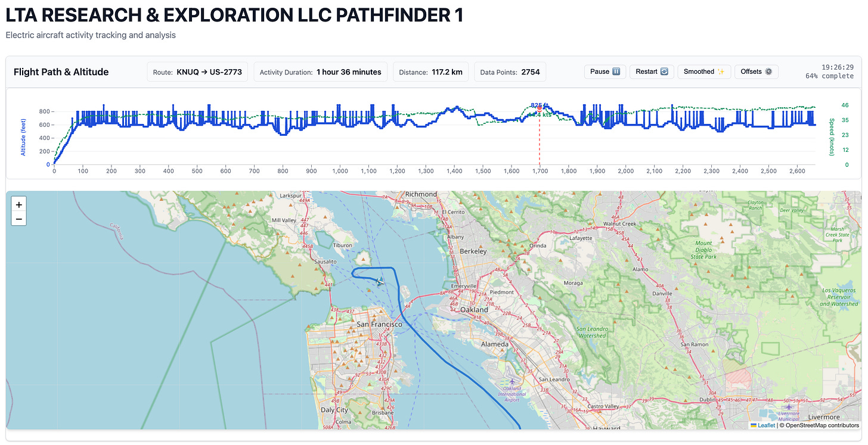This screenshot has width=868, height=445.
Task: Click the Mount Diablo State Park label
Action: click(703, 250)
